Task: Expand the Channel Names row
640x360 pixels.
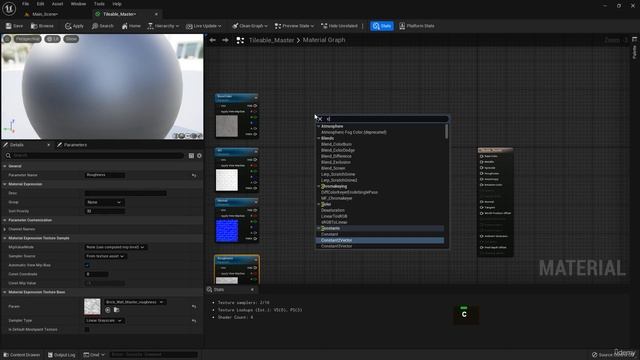Action: [5, 229]
